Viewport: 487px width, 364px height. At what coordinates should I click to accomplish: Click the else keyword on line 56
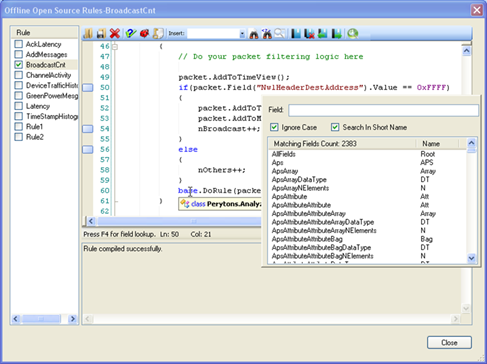coord(188,150)
